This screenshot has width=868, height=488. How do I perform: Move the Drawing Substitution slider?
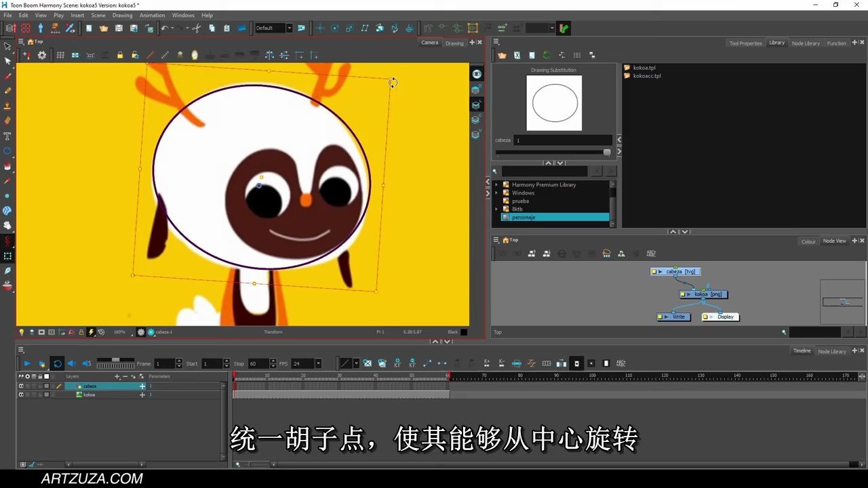(x=606, y=152)
